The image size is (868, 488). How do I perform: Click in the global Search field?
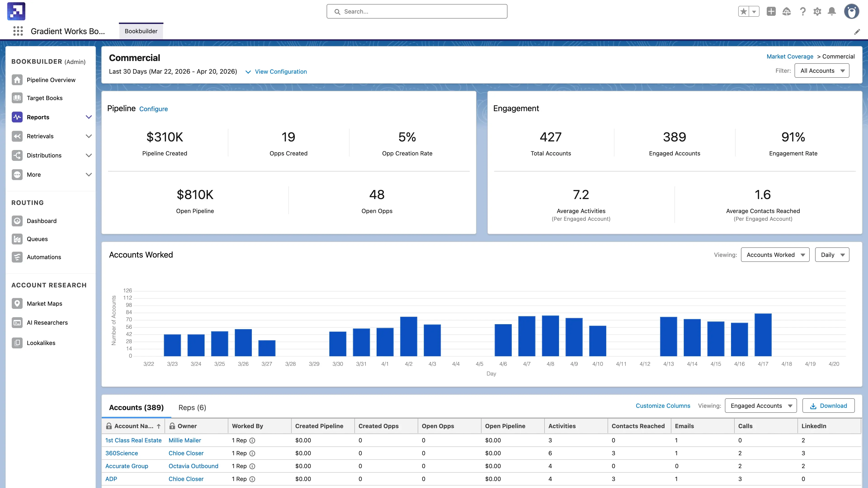[x=417, y=12]
